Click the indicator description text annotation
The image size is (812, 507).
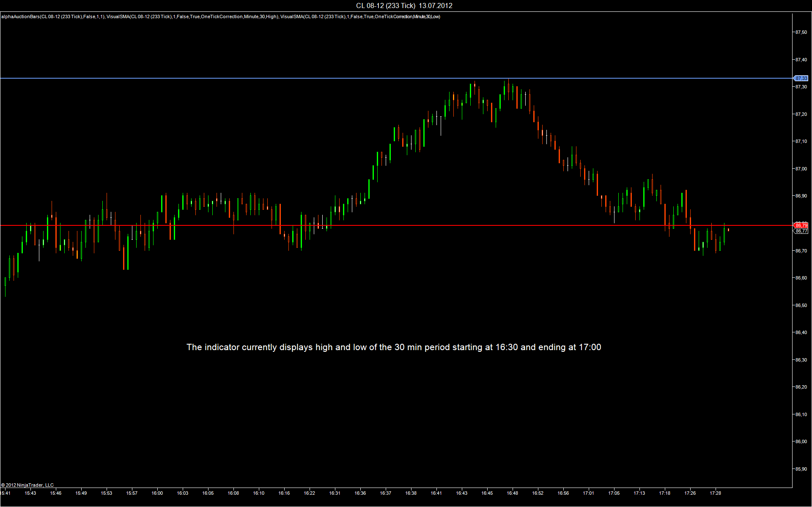[x=394, y=347]
